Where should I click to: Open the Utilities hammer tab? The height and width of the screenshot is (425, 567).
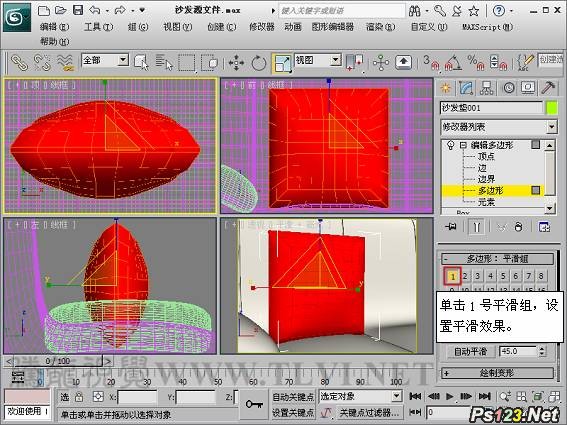point(548,88)
